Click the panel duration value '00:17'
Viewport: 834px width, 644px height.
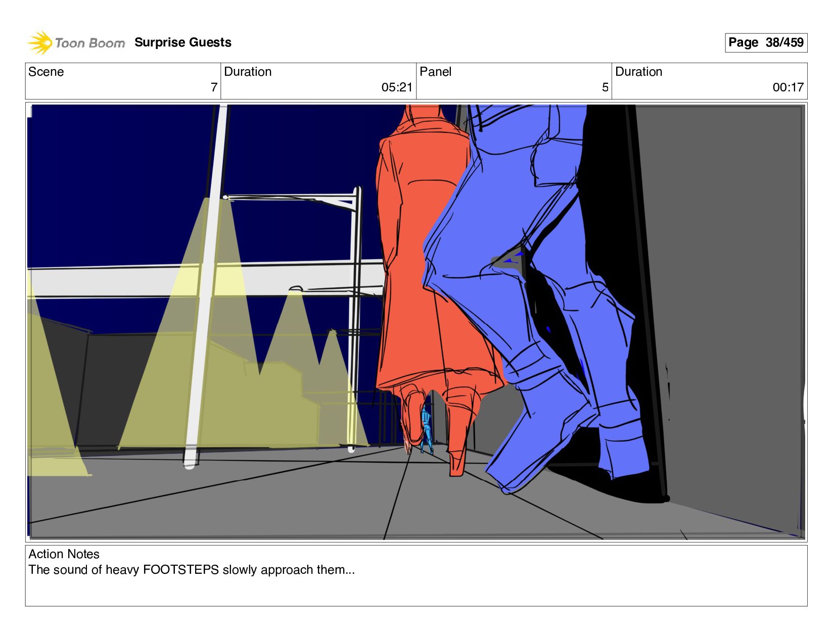(x=788, y=87)
